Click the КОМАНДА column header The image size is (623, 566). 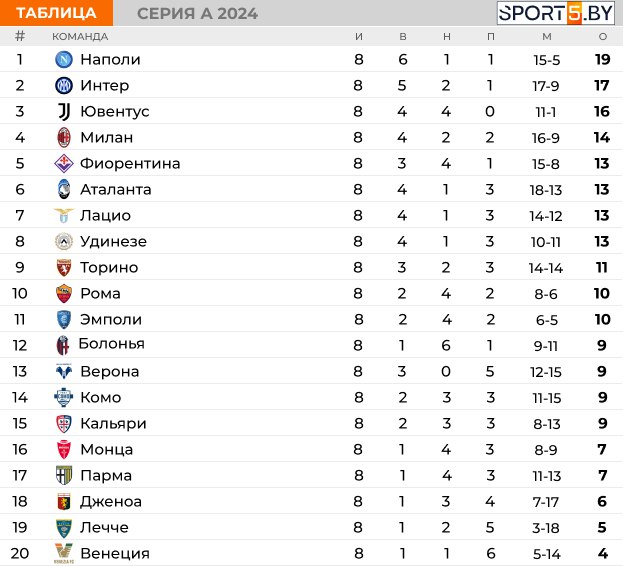click(80, 37)
